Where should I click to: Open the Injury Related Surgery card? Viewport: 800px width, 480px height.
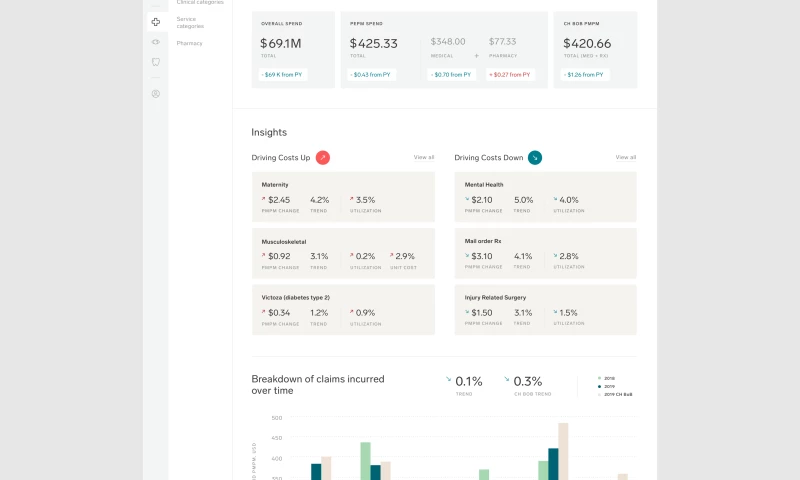click(x=545, y=310)
